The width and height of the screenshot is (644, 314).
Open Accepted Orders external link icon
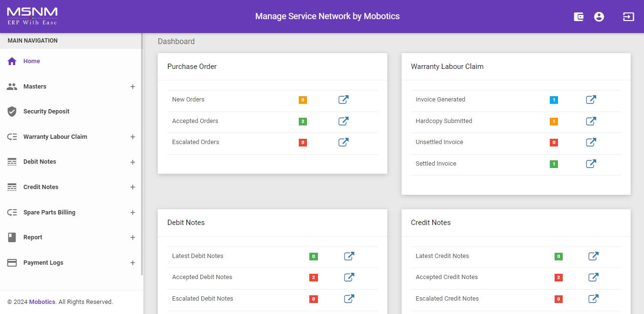(343, 121)
